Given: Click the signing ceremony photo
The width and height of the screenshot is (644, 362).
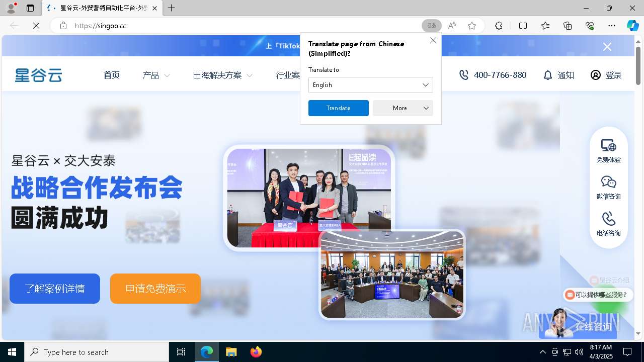Looking at the screenshot, I should (309, 198).
